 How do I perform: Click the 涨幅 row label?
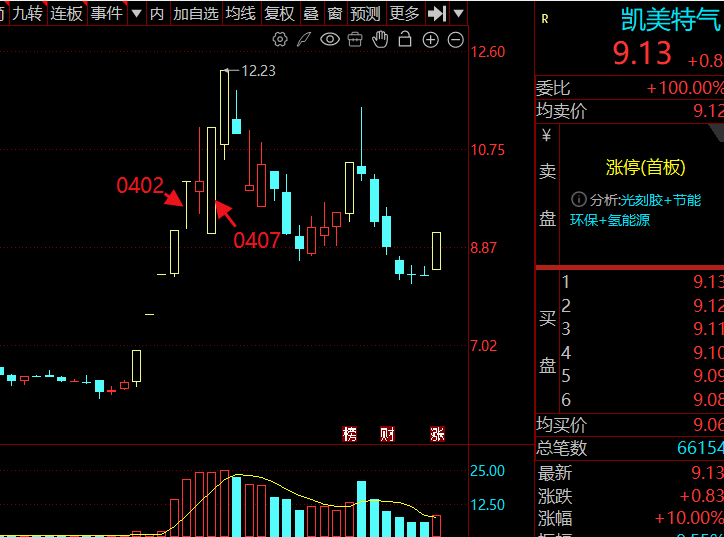(x=555, y=518)
